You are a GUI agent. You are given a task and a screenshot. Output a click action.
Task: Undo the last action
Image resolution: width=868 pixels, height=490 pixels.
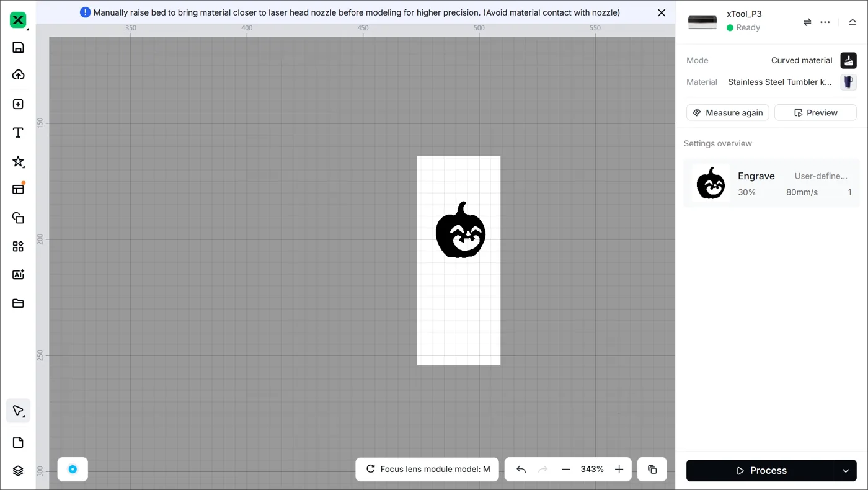tap(521, 470)
